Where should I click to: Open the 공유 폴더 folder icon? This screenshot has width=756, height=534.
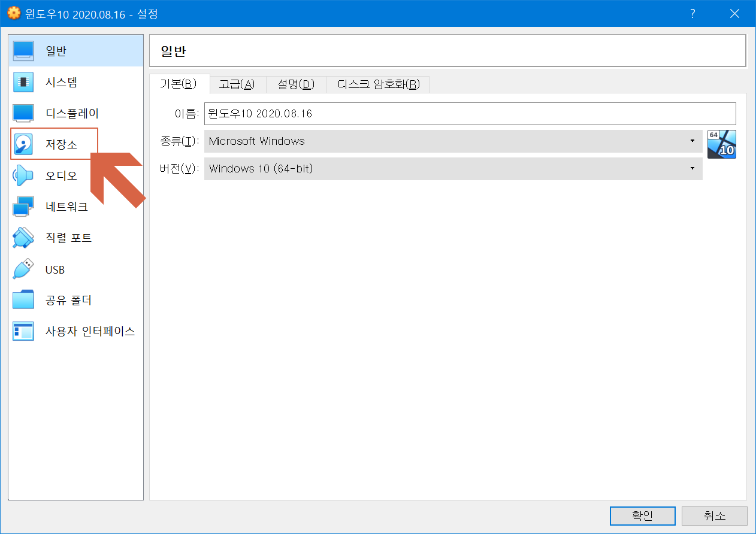tap(23, 300)
